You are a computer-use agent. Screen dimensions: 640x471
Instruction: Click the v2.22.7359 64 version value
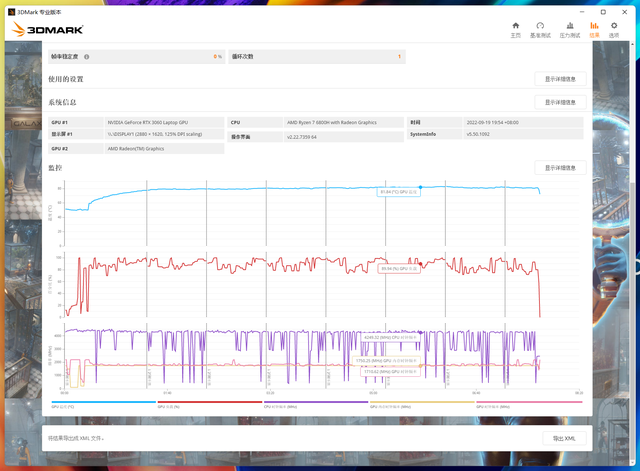click(x=302, y=137)
